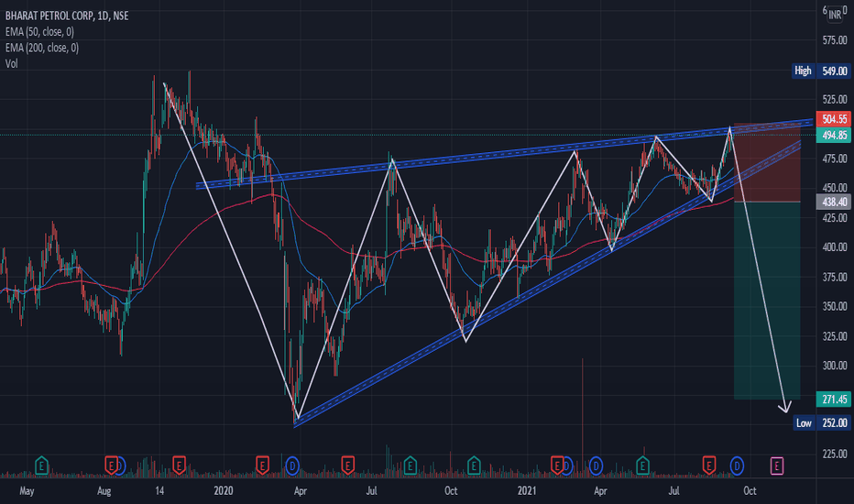Click the Aug label on time axis
The width and height of the screenshot is (854, 504).
tap(104, 491)
